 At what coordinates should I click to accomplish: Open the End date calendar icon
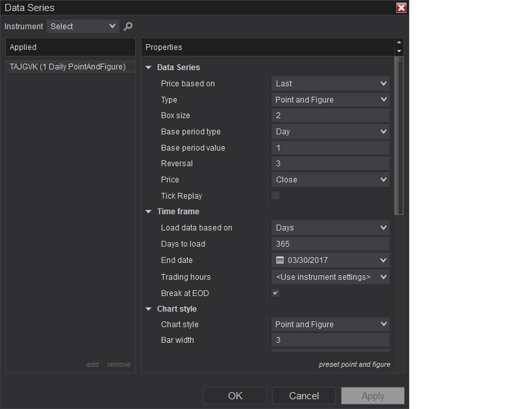click(280, 260)
